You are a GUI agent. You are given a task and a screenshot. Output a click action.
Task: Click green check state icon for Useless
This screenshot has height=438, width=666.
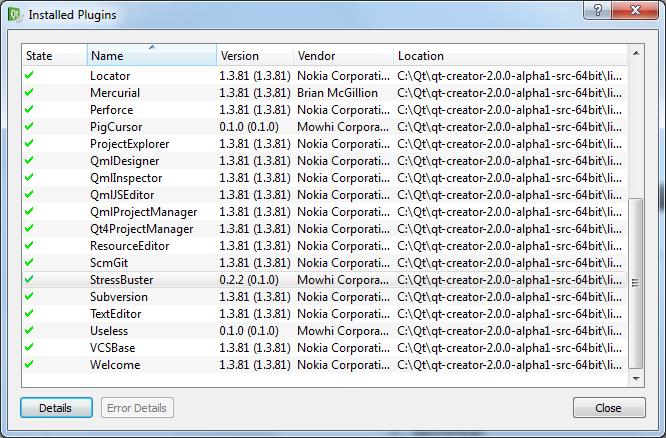click(x=29, y=331)
